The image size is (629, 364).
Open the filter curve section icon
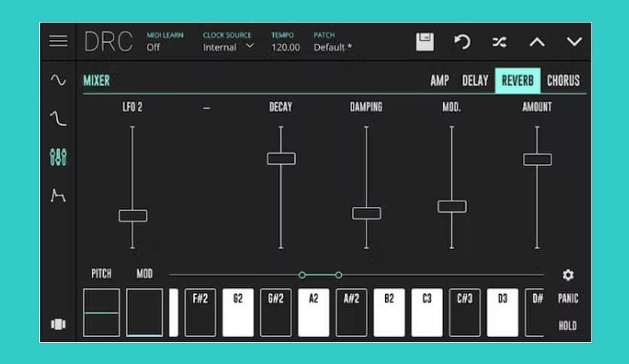click(x=58, y=117)
